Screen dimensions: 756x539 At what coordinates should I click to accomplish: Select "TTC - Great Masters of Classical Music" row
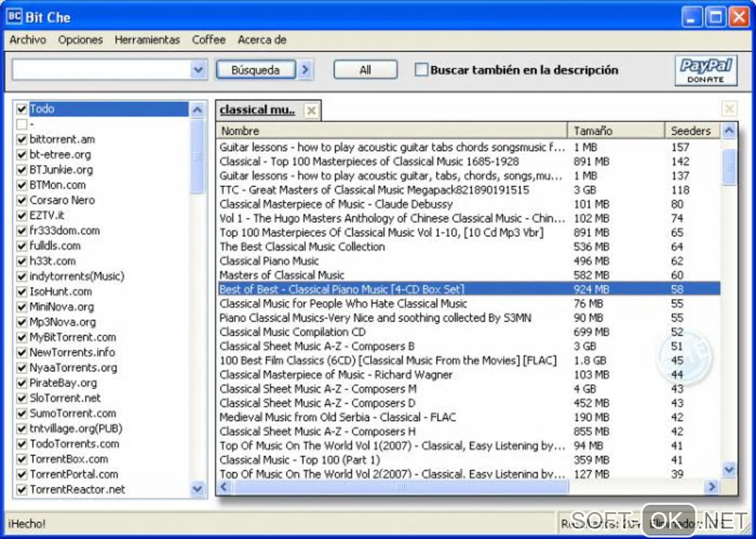pos(468,190)
